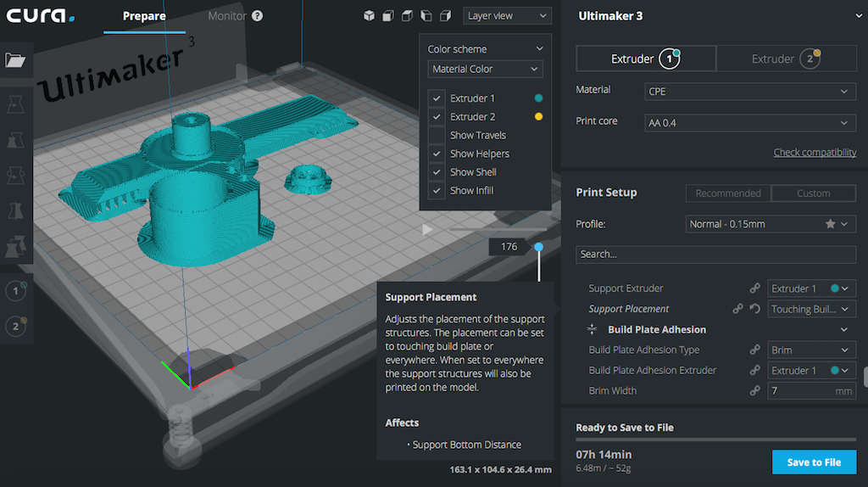Open Build Plate Adhesion Type Brim dropdown
The height and width of the screenshot is (487, 868).
point(811,350)
